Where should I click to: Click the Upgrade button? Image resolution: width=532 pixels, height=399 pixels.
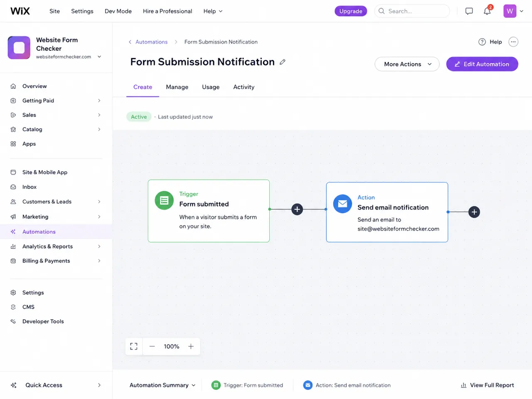tap(351, 11)
